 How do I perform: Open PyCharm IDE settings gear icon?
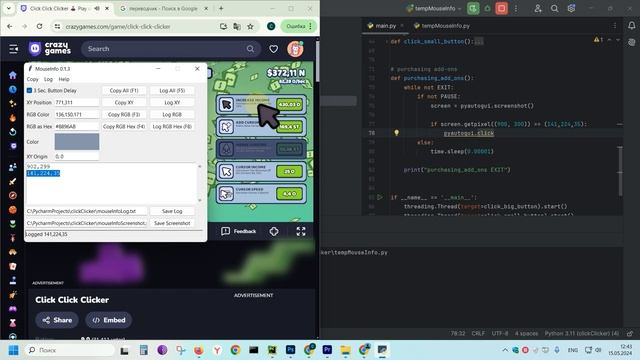(x=571, y=8)
